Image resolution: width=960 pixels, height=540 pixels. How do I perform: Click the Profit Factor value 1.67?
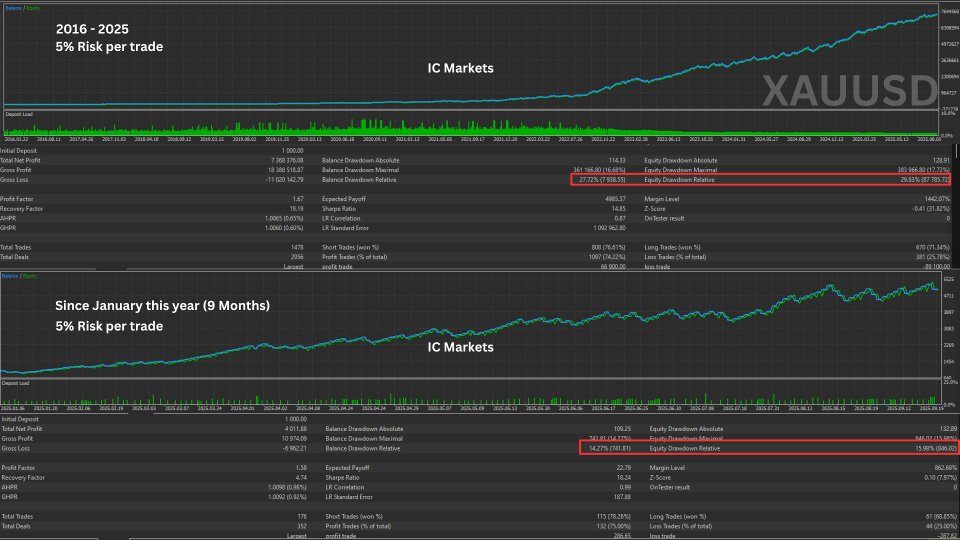tap(298, 199)
